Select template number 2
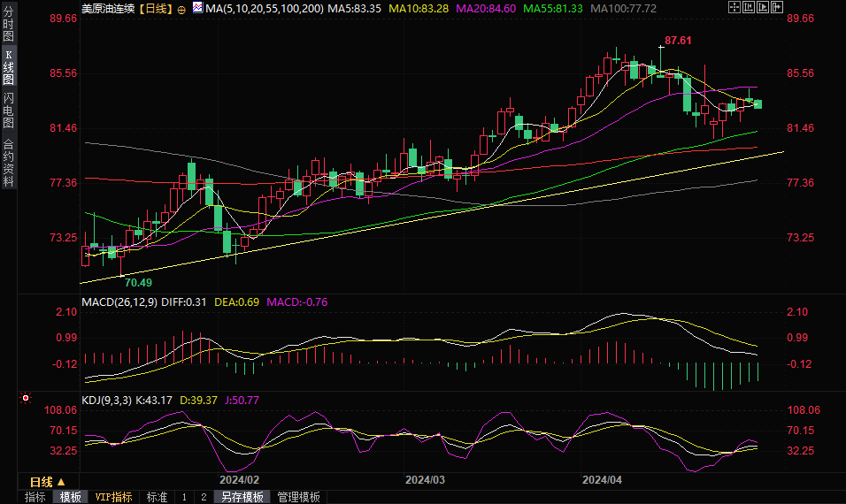 [x=203, y=497]
